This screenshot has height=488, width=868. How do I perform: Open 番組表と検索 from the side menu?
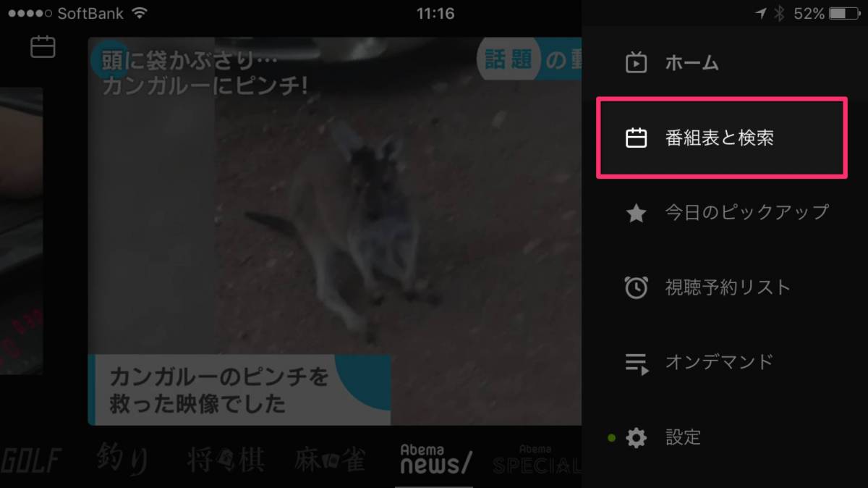point(720,138)
